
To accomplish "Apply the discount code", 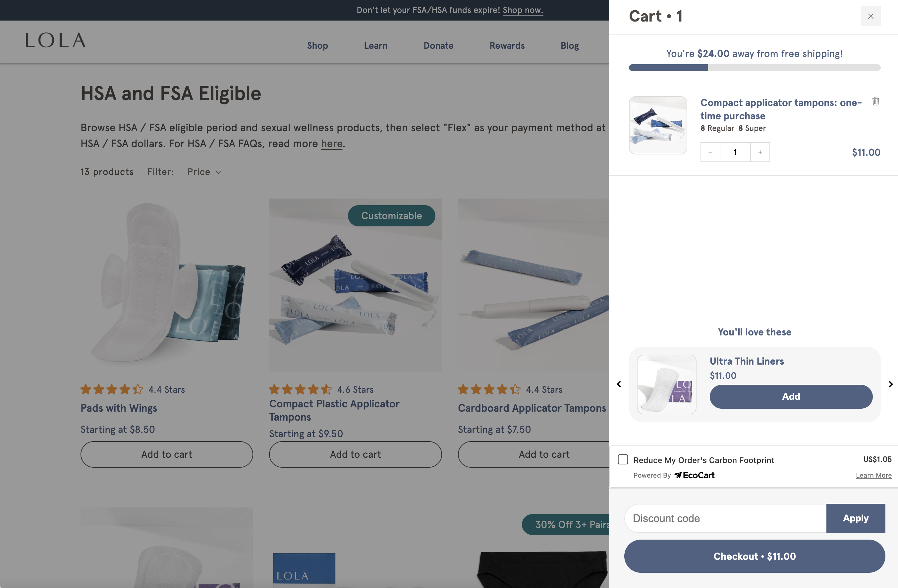I will click(855, 518).
